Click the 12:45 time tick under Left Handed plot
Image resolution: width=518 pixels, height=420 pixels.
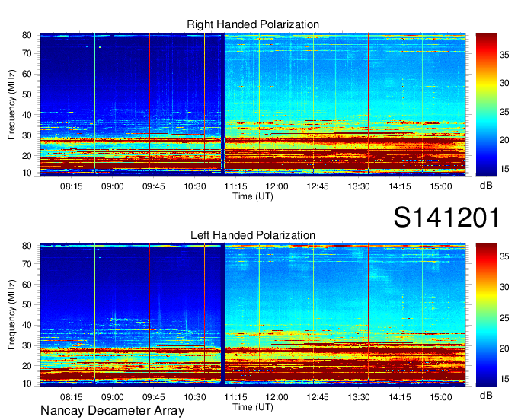click(318, 397)
